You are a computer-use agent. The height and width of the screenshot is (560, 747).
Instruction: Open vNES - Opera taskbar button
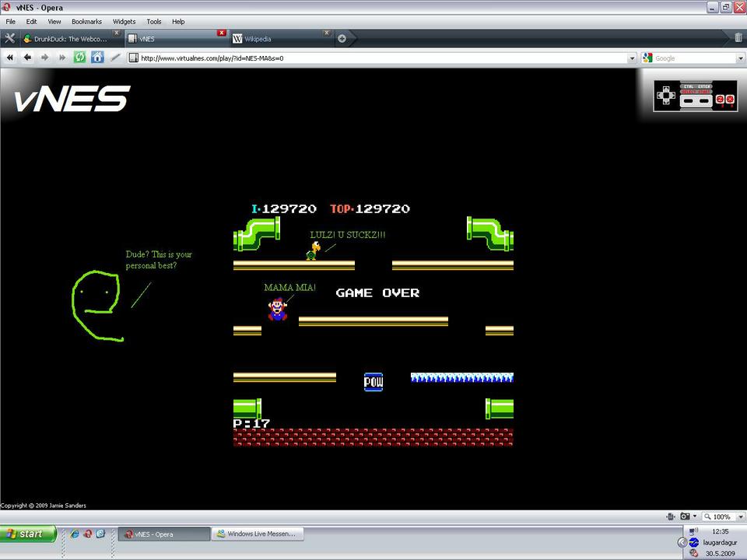pyautogui.click(x=164, y=534)
